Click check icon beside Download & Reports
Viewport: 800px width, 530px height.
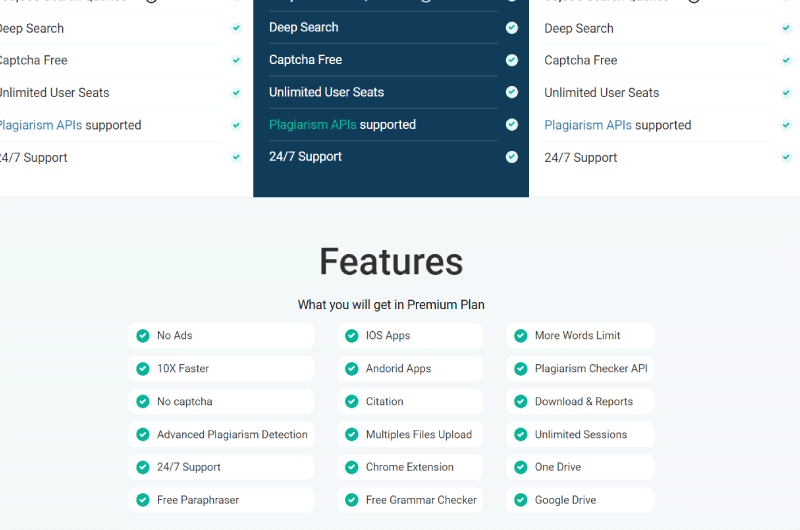pos(520,401)
